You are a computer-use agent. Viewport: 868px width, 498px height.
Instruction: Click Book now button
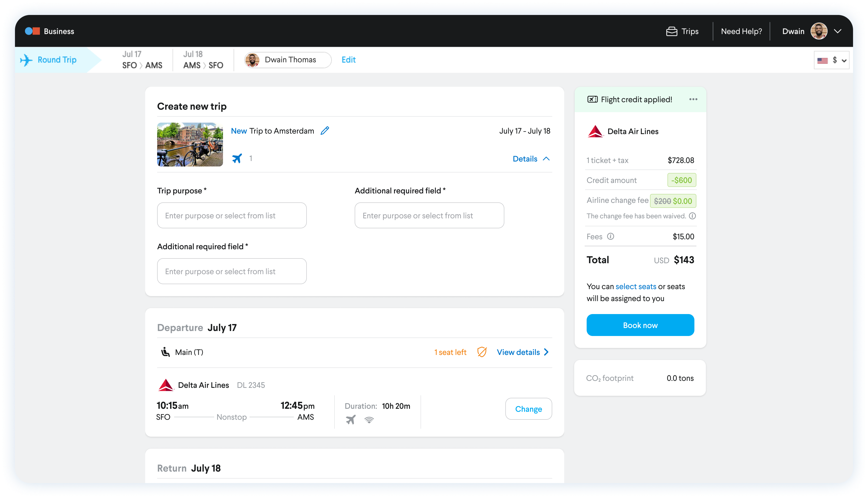click(x=640, y=325)
